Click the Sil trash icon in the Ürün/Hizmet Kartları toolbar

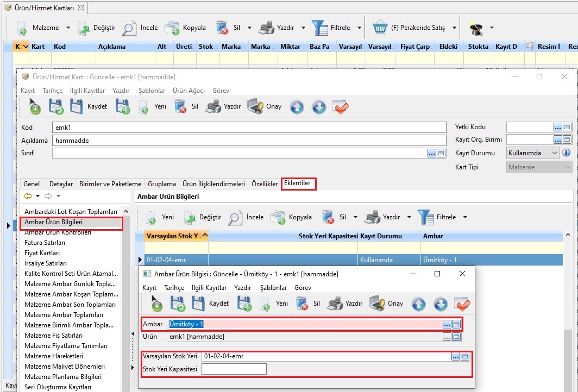[x=222, y=28]
